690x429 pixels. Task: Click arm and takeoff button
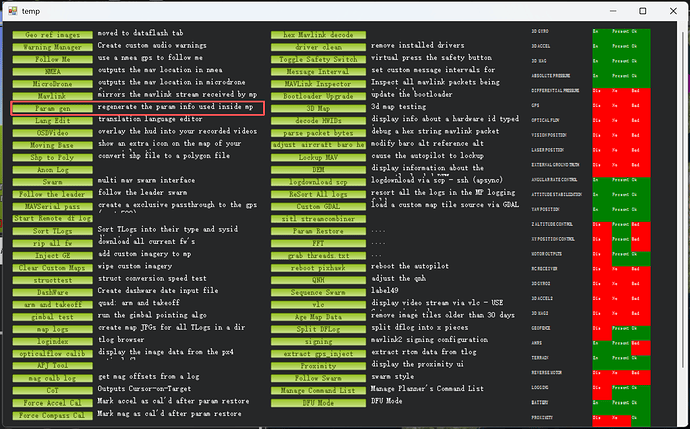52,304
